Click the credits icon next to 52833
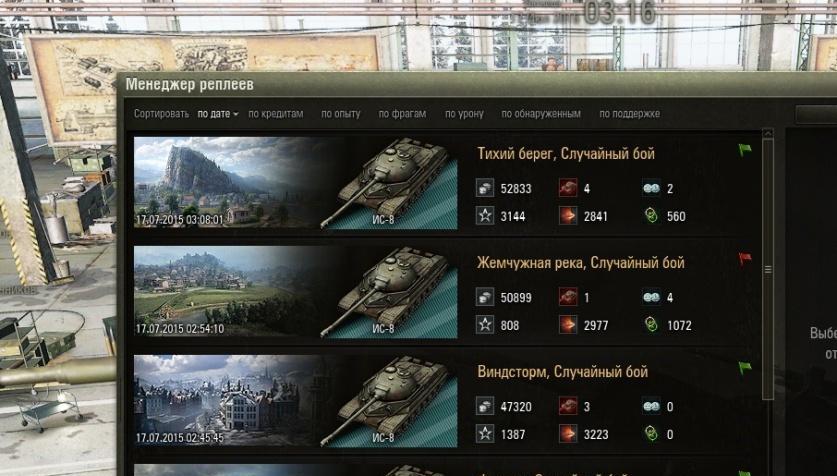The height and width of the screenshot is (476, 837). 485,188
